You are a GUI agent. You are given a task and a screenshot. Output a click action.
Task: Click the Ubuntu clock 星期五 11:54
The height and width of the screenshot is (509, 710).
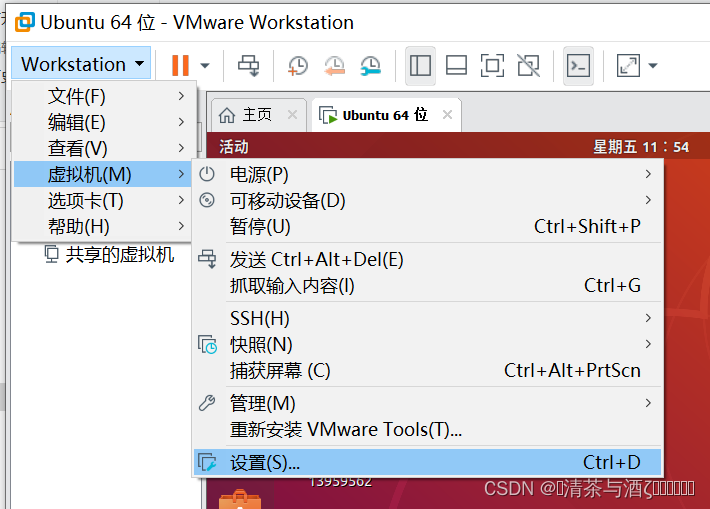tap(641, 147)
